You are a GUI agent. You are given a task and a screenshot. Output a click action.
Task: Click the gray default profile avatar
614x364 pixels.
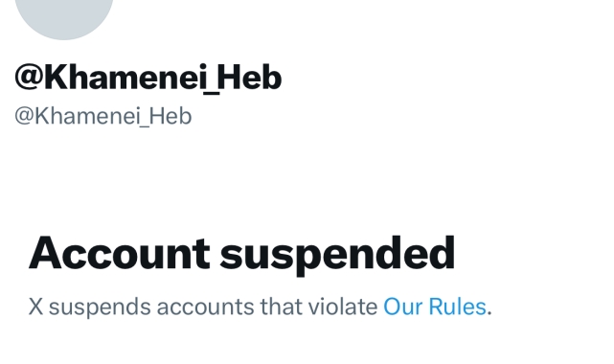(64, 17)
